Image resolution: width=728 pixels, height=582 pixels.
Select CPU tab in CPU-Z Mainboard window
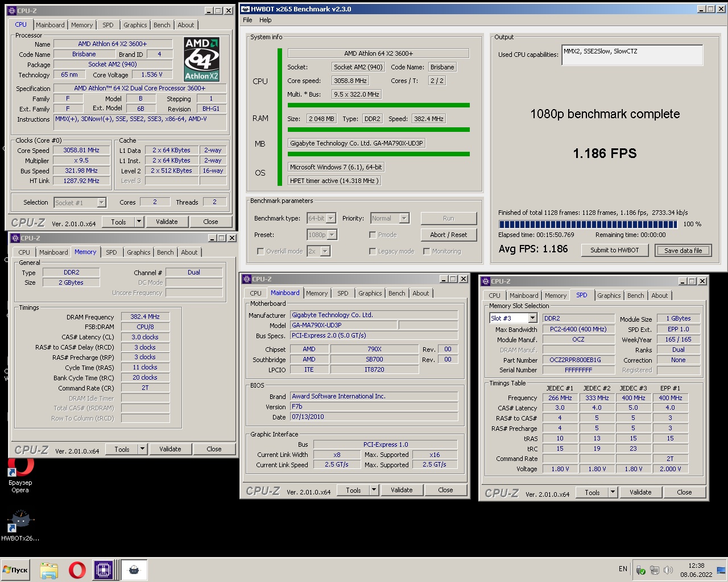(x=256, y=293)
